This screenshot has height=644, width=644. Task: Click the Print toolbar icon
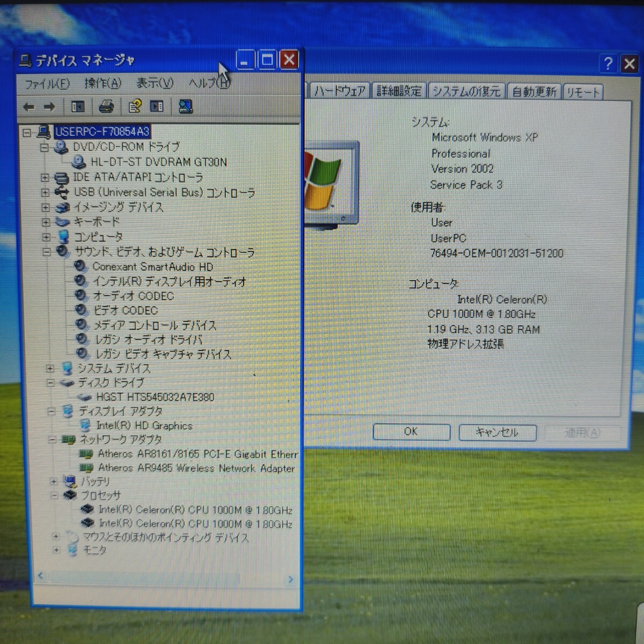pos(106,107)
